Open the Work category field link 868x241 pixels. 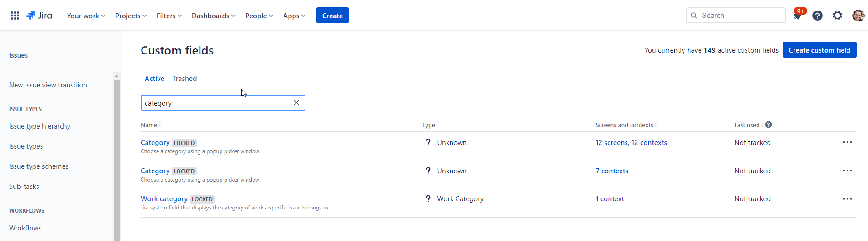[x=164, y=199]
